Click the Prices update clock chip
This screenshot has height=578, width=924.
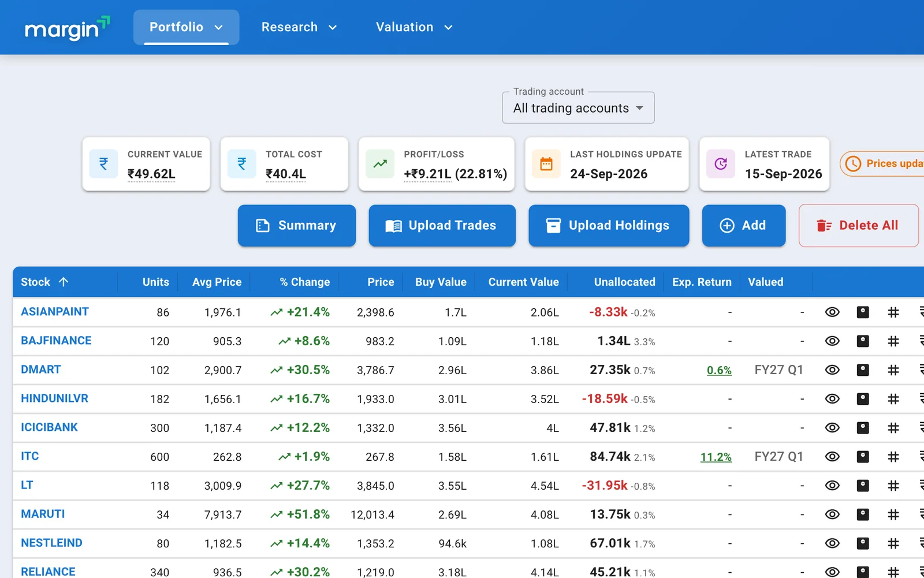[x=882, y=164]
